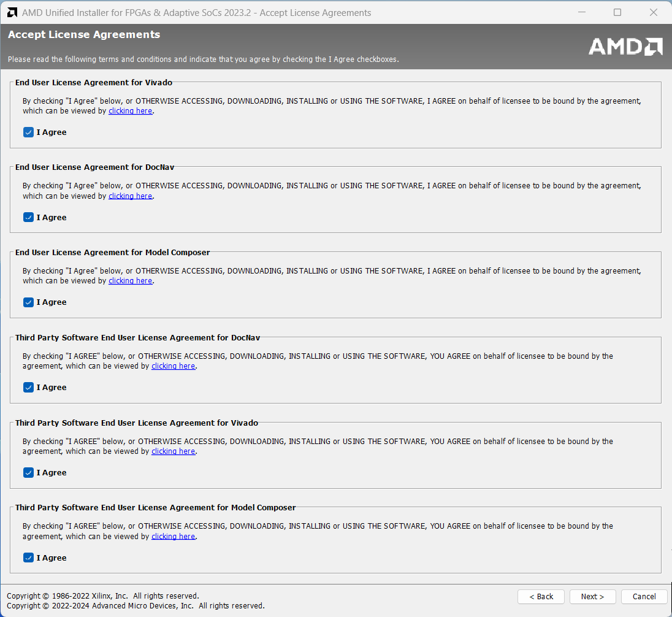Uncheck I Agree for Vivado EULA
The image size is (672, 617).
(28, 132)
